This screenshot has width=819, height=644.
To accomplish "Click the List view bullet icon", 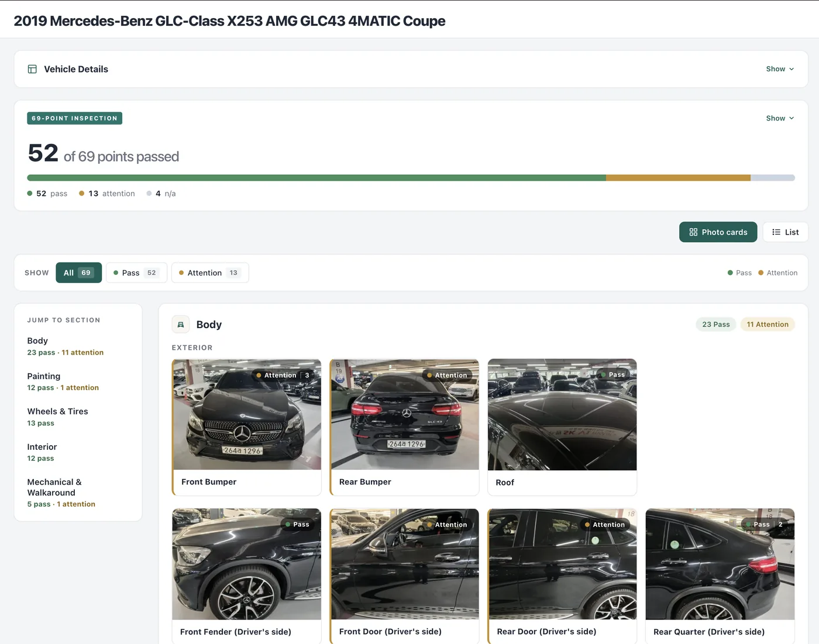I will 776,232.
